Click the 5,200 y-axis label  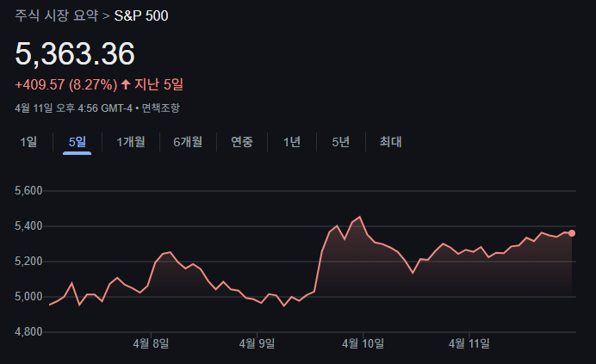click(x=28, y=262)
